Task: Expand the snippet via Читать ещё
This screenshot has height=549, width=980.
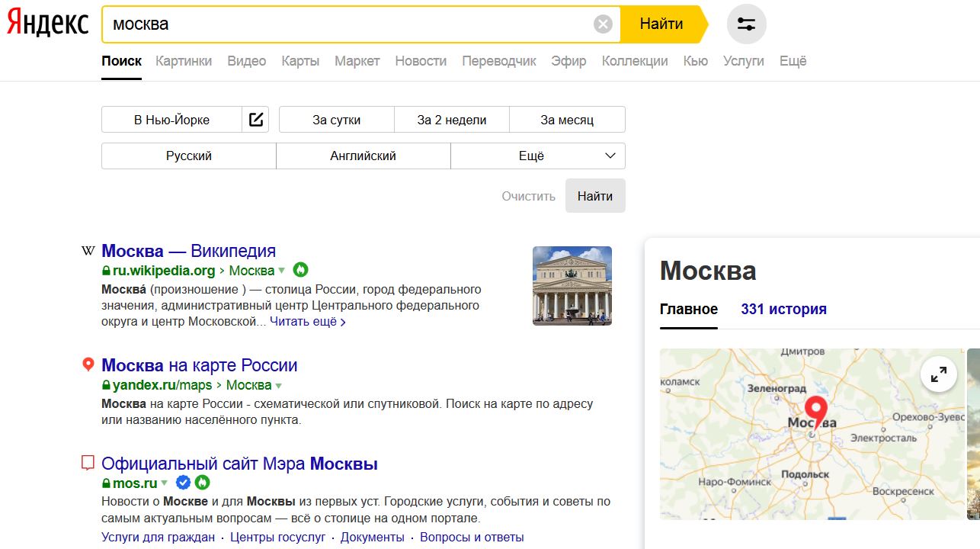Action: (308, 322)
